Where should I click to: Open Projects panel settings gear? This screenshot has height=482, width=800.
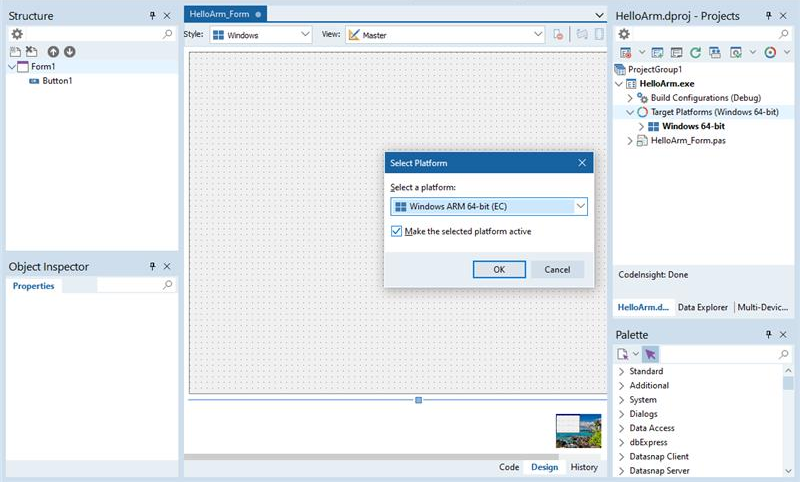(623, 34)
